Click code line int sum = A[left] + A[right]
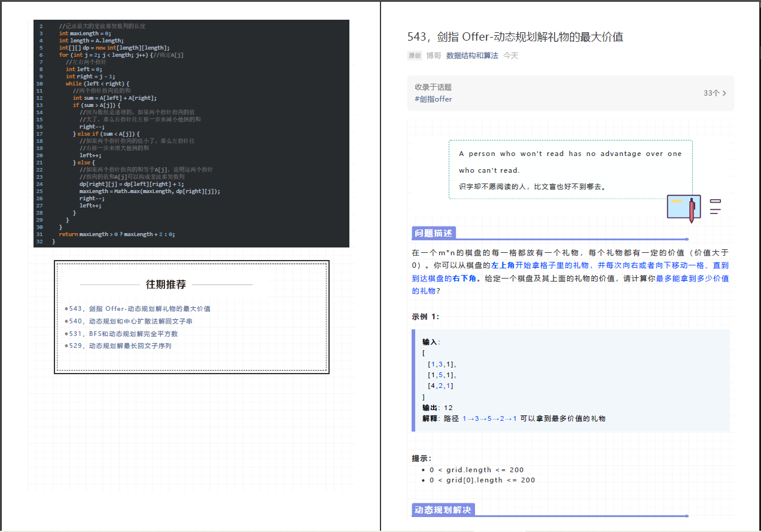This screenshot has height=532, width=761. [115, 98]
